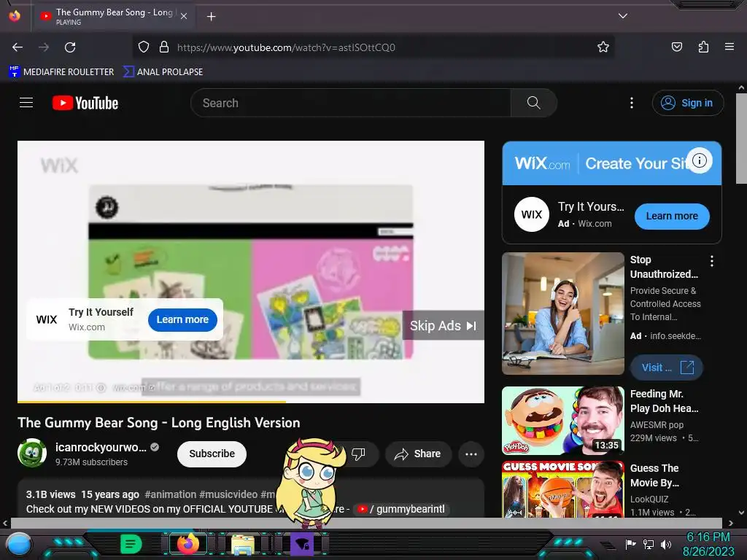
Task: Click the volume speaker tray icon
Action: (666, 544)
